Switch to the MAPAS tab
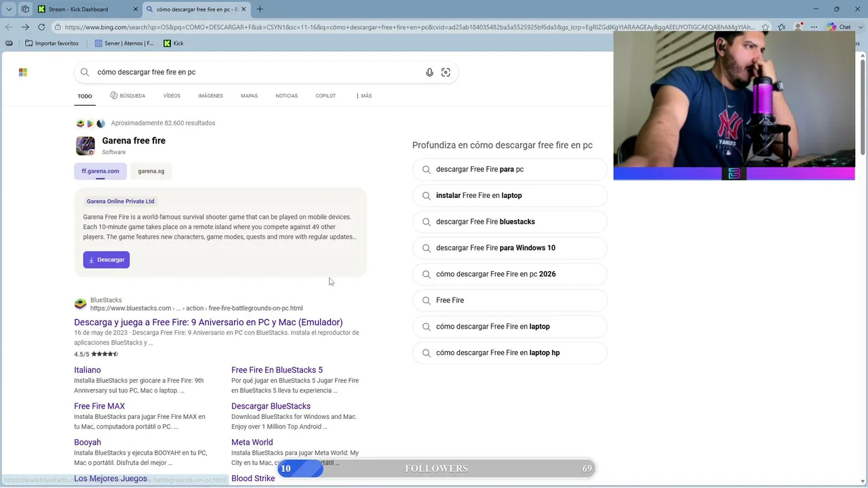This screenshot has height=488, width=868. (249, 96)
